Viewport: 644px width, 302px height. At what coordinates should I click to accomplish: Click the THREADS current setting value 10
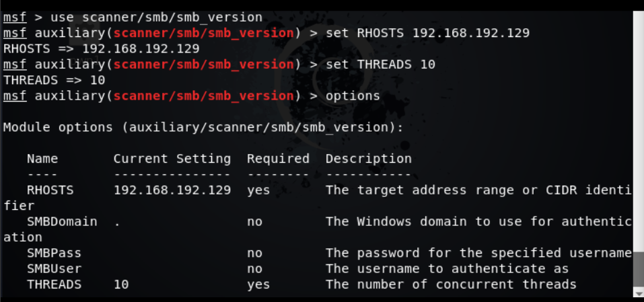click(121, 285)
